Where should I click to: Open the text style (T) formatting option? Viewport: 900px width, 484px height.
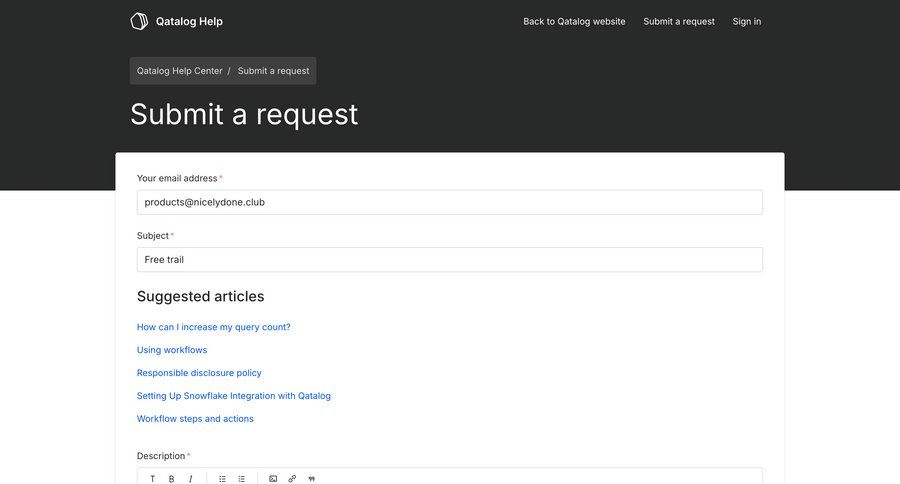coord(152,478)
